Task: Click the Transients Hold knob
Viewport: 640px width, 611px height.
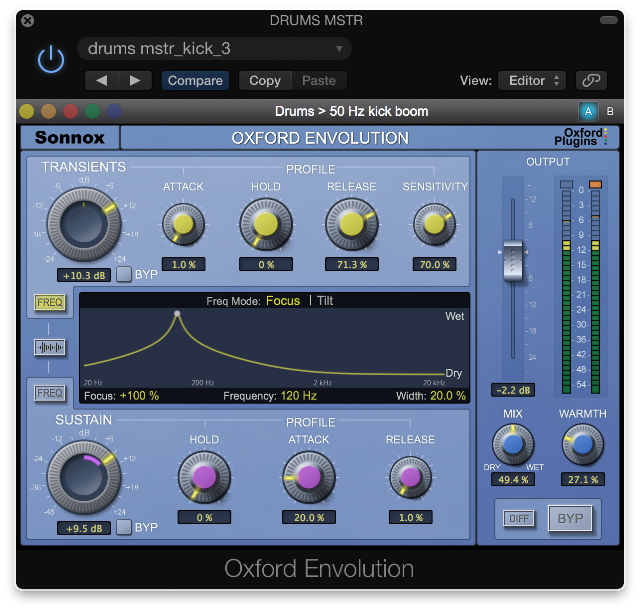Action: (266, 224)
